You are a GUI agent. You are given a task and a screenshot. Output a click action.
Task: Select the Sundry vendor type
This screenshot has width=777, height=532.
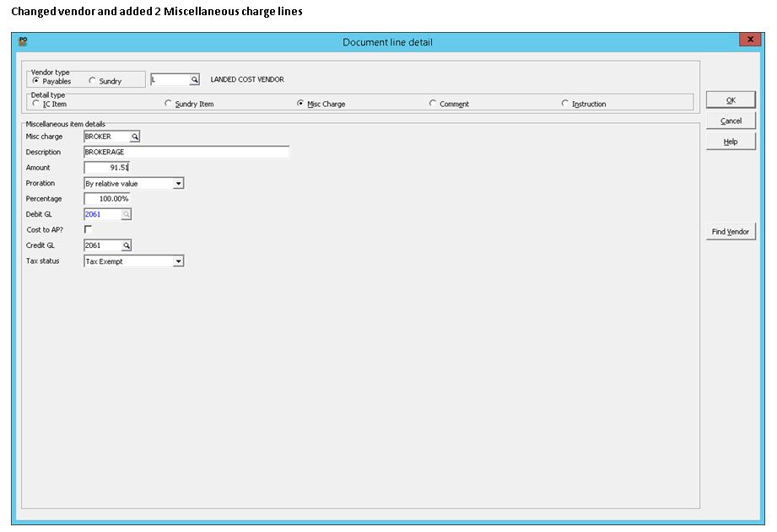pos(93,81)
